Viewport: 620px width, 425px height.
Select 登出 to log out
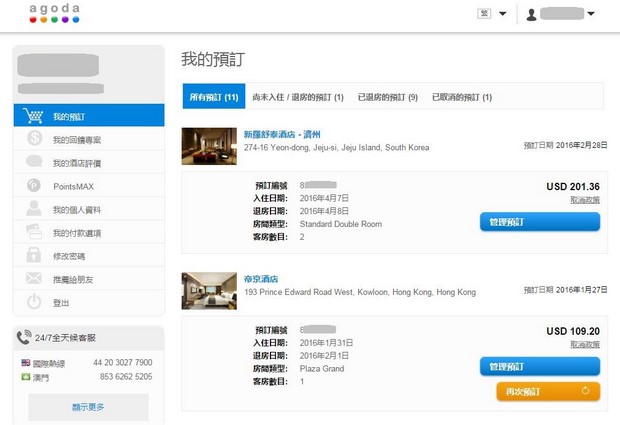(x=89, y=302)
